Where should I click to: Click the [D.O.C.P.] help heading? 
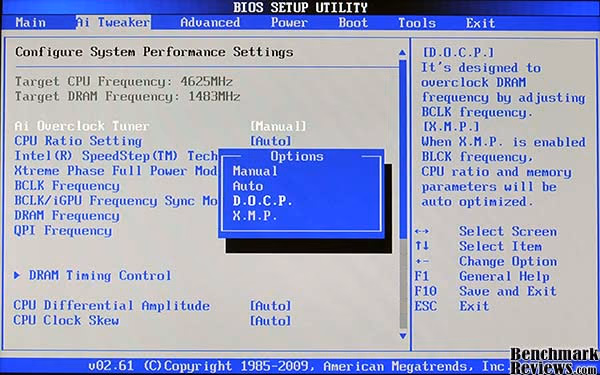point(458,53)
